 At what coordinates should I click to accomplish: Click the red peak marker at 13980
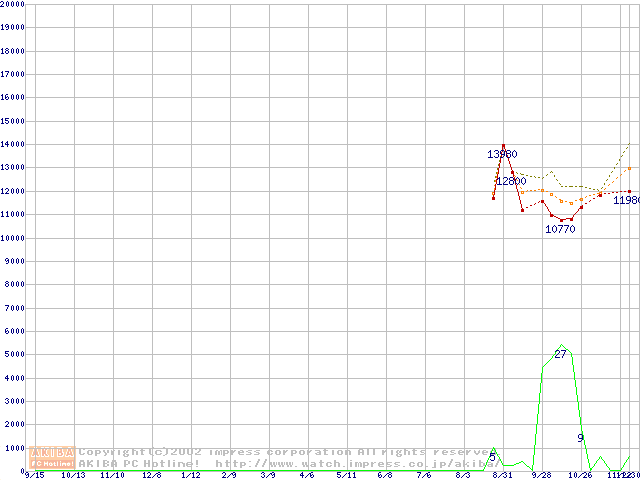pyautogui.click(x=503, y=145)
